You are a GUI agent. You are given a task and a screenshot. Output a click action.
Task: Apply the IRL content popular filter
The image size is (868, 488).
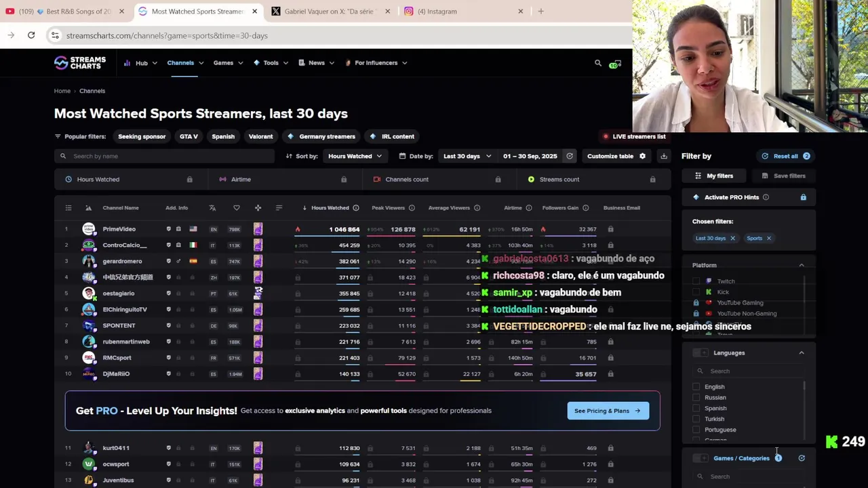tap(393, 137)
